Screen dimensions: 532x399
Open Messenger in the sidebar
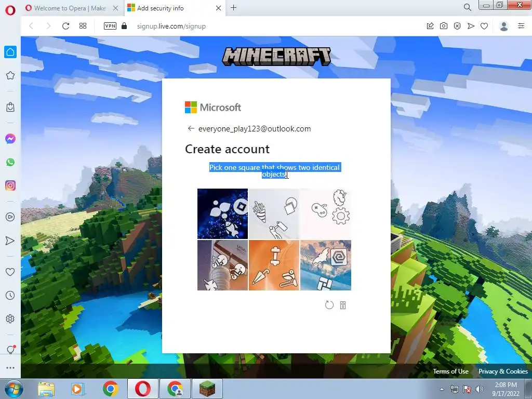[10, 139]
